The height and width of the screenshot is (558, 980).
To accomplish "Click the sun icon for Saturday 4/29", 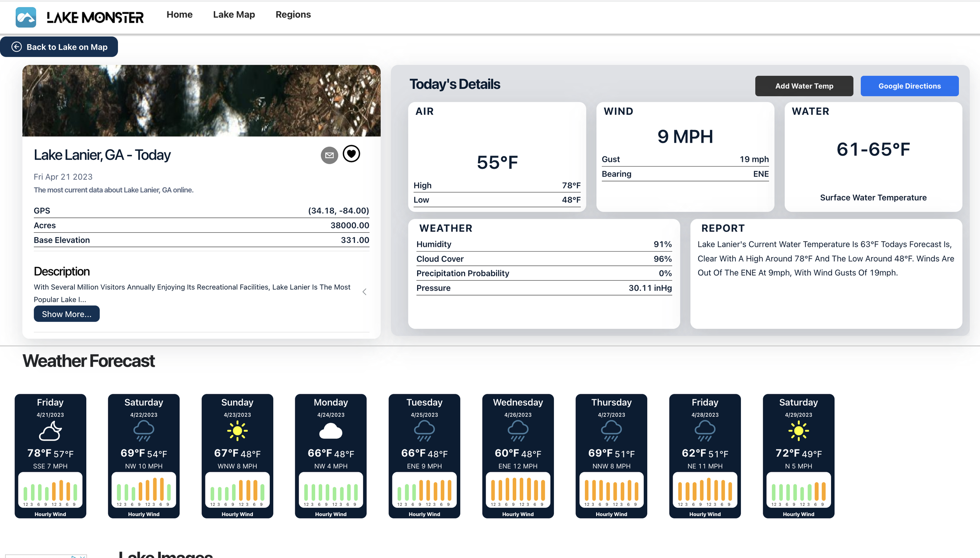I will [798, 431].
